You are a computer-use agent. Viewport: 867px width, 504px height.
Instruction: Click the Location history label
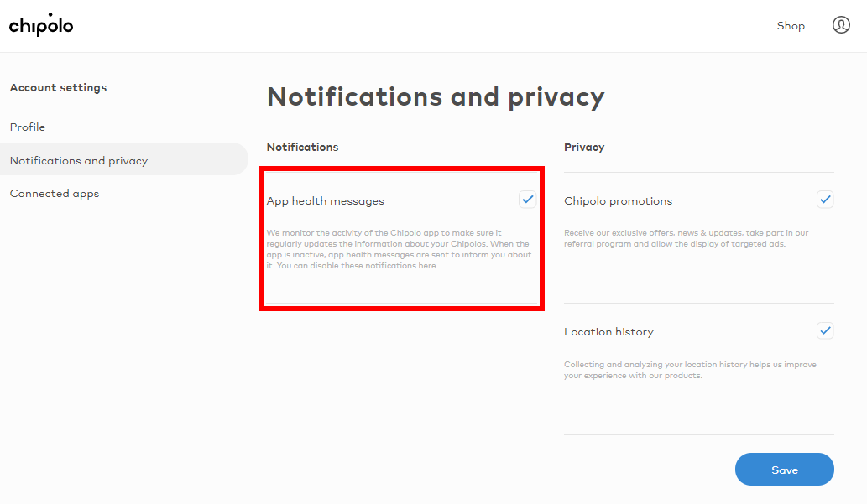coord(608,332)
